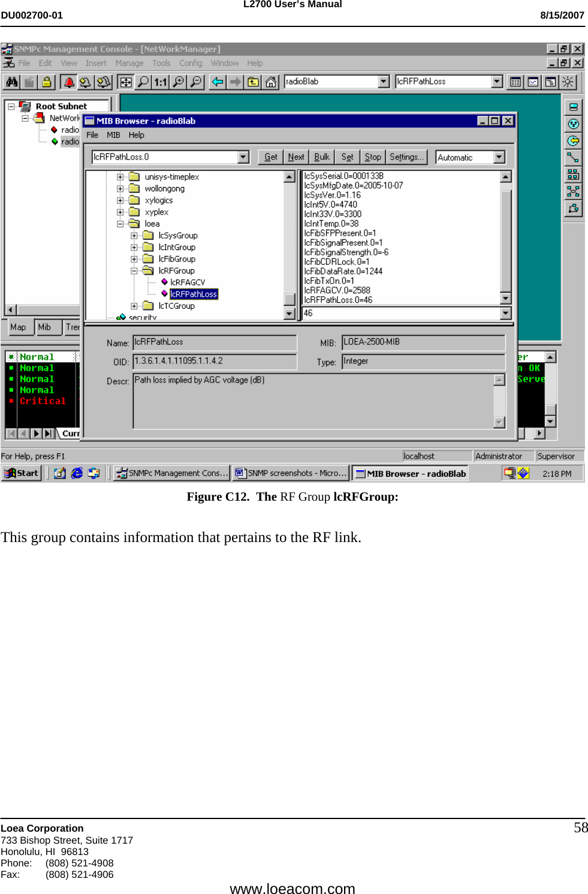
Task: Open the Manage menu
Action: [129, 63]
